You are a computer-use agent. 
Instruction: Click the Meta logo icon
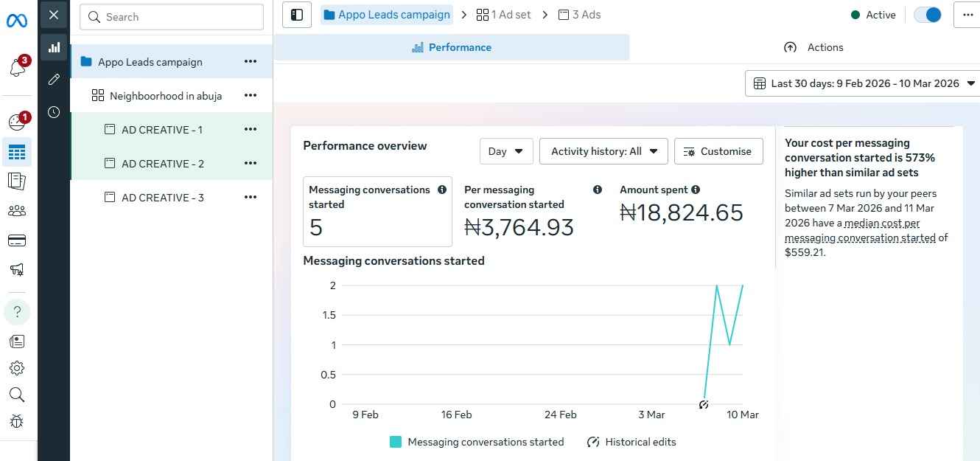pyautogui.click(x=17, y=21)
